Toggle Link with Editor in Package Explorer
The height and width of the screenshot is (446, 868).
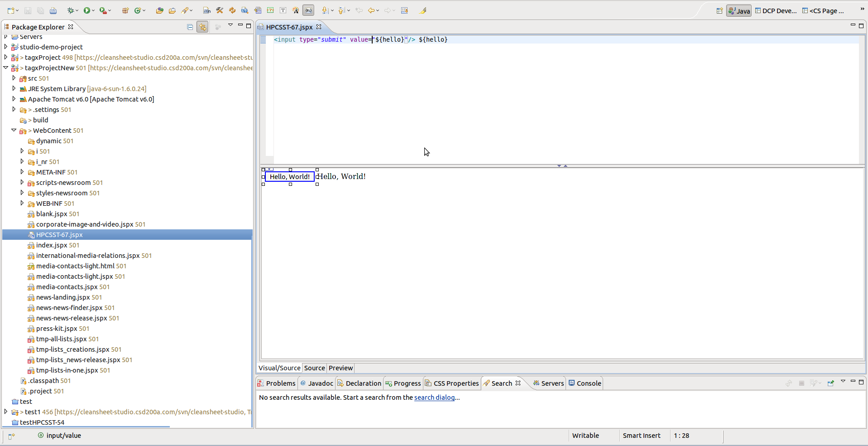coord(202,27)
